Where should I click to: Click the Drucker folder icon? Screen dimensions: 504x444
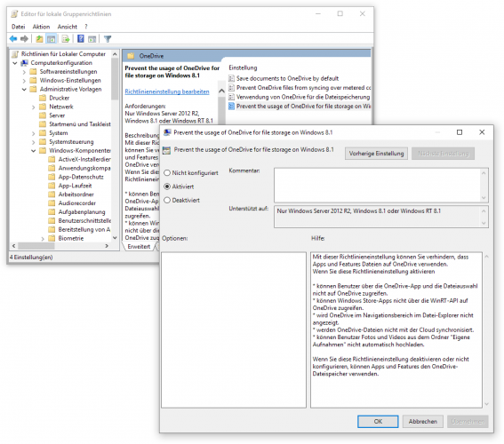tap(43, 98)
